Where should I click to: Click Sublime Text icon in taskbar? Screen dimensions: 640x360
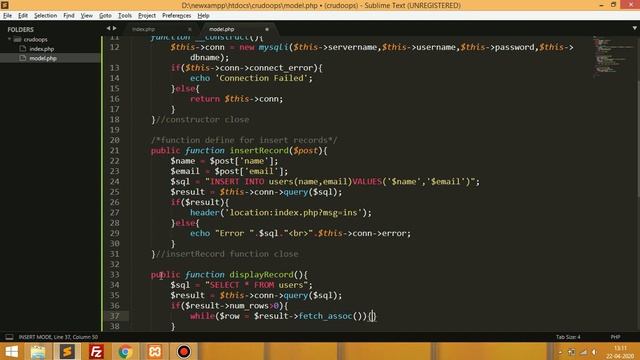point(67,351)
